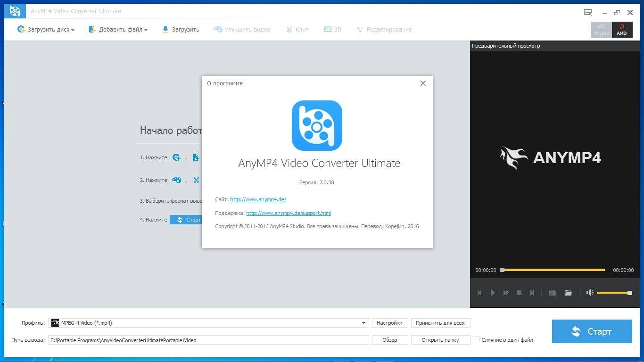
Task: Click the Предварительный просмотр panel header
Action: 506,46
